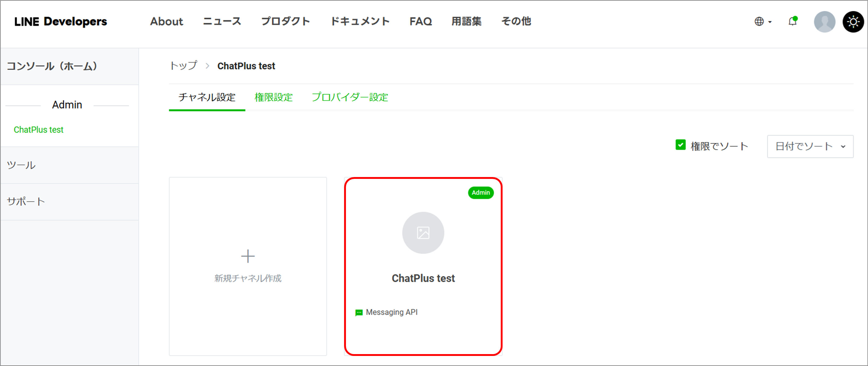Switch to the プロバイダー設定 tab
Image resolution: width=868 pixels, height=366 pixels.
(349, 97)
